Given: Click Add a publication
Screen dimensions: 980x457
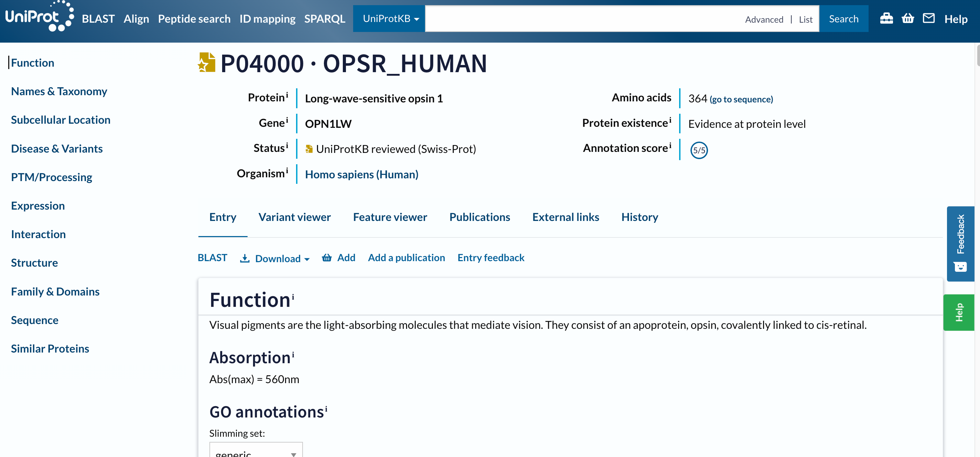Looking at the screenshot, I should point(407,258).
